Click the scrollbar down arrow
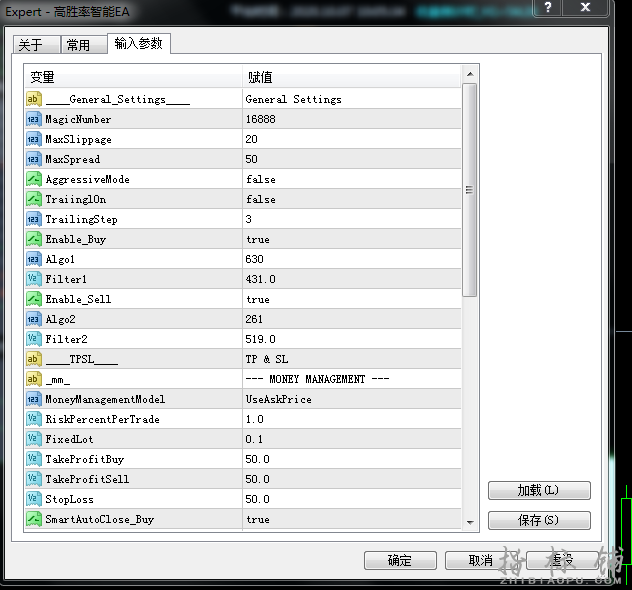632x590 pixels. click(470, 522)
